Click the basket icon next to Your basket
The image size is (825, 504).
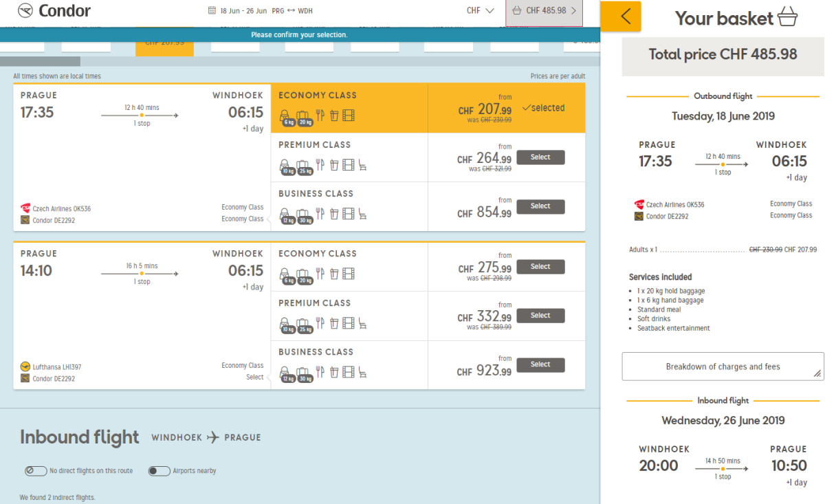pos(787,17)
